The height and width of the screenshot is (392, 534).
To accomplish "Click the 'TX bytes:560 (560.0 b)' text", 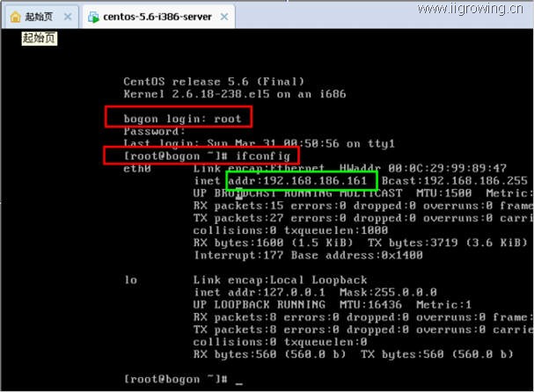I will pos(437,354).
